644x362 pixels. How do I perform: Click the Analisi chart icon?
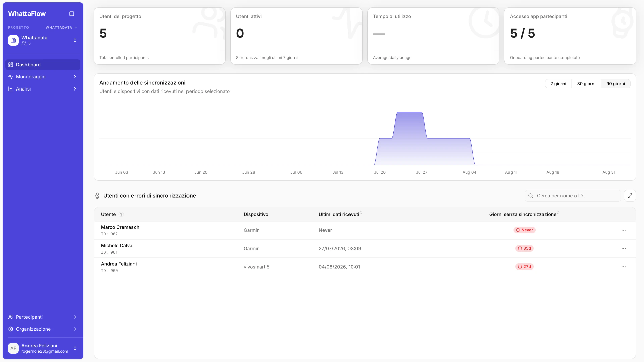(11, 89)
